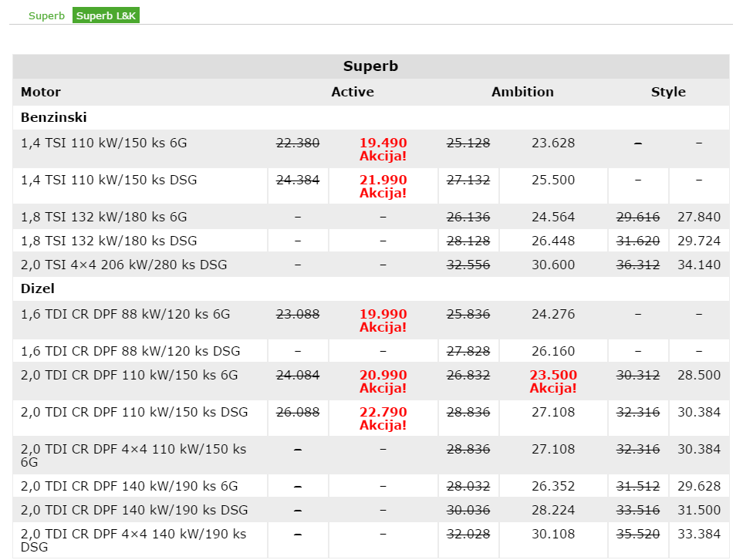The height and width of the screenshot is (560, 743).
Task: Click 2,0 TDI CR DPF 140 kW/190 ks DSG label
Action: [134, 510]
